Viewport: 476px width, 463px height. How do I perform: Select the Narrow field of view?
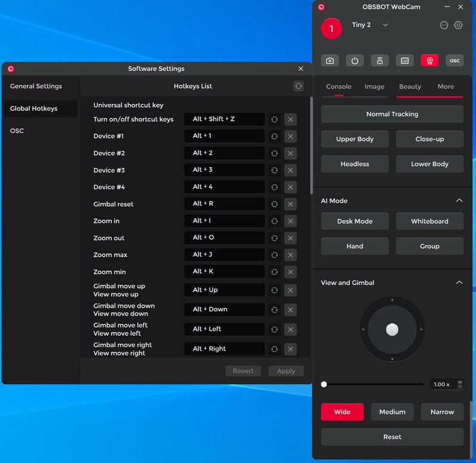tap(442, 412)
